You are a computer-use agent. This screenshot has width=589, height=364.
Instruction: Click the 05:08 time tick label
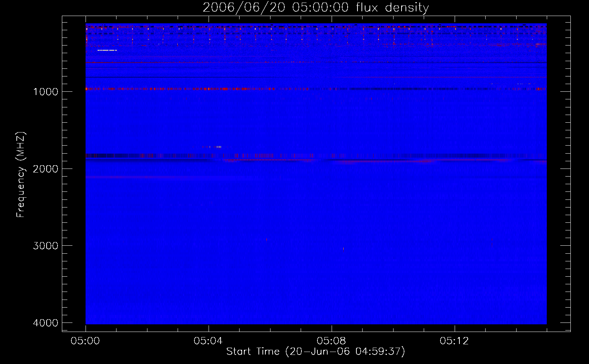point(331,341)
